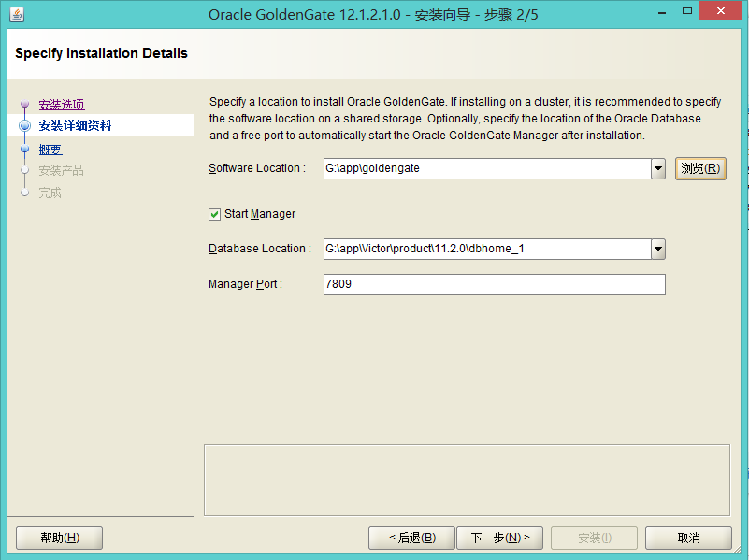The width and height of the screenshot is (749, 560).
Task: Close the GoldenGate installer window
Action: [x=720, y=10]
